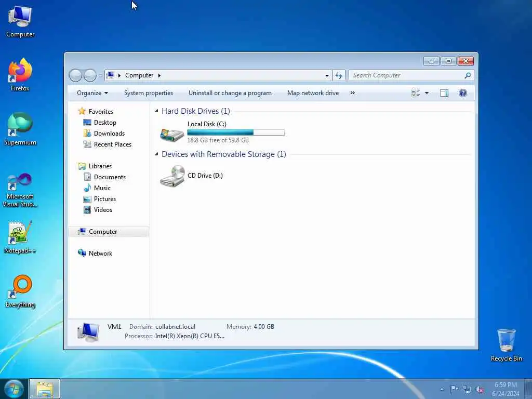Open the Action Center flag icon
532x399 pixels.
454,389
